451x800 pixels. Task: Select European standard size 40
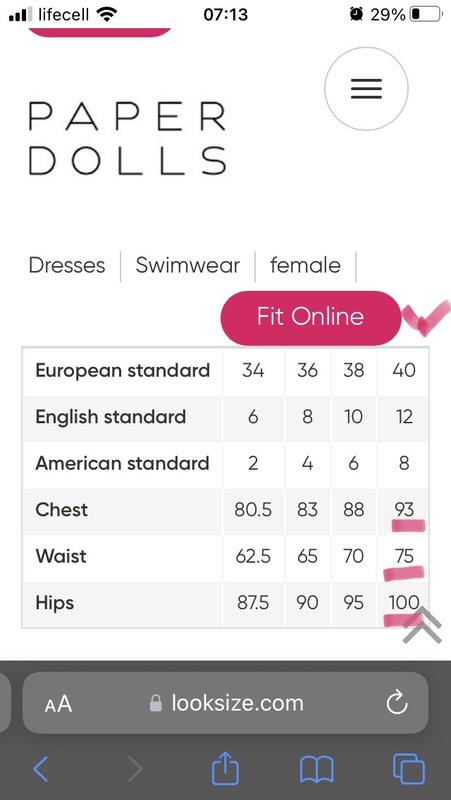coord(404,370)
